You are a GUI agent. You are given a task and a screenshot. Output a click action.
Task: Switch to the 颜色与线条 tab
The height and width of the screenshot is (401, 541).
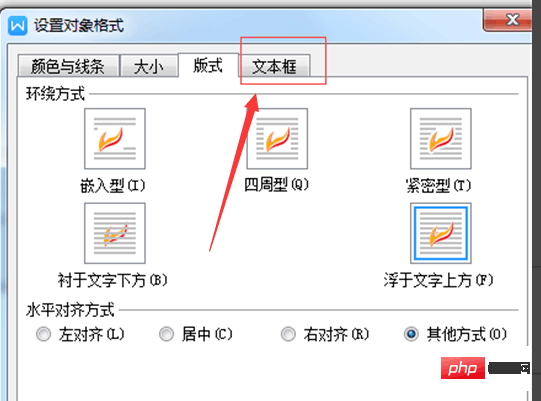click(68, 66)
